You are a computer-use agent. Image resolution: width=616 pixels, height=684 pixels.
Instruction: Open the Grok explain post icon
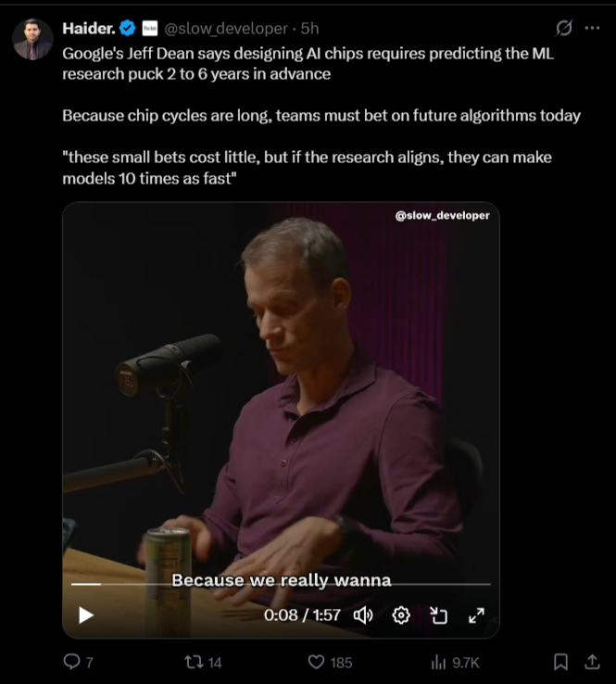[564, 29]
